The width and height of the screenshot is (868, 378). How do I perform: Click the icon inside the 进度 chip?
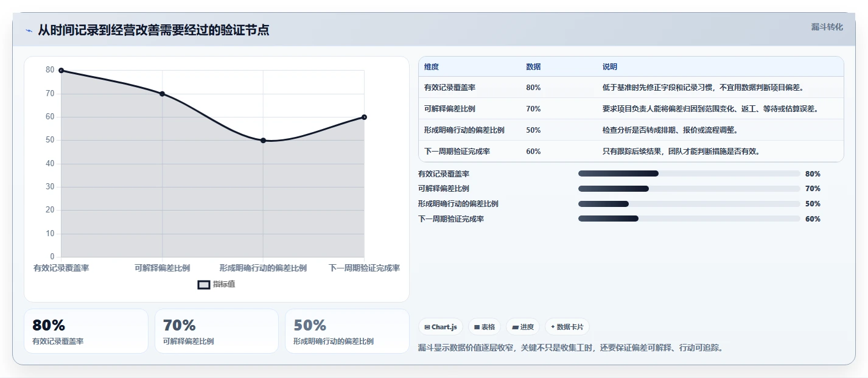click(x=516, y=327)
